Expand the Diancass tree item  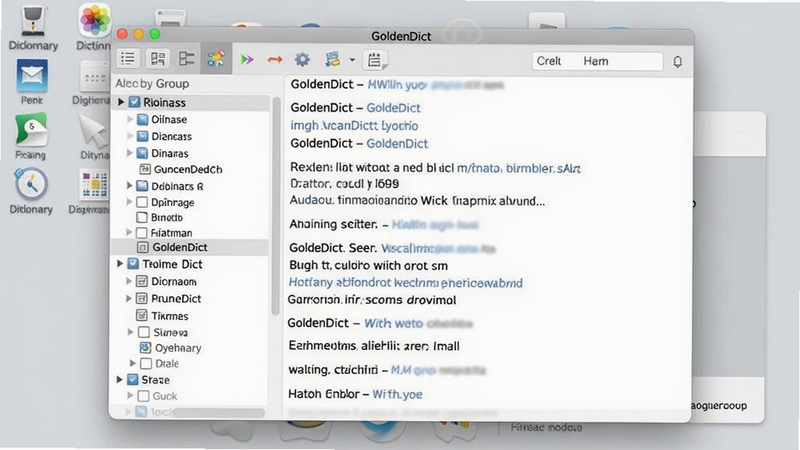point(130,136)
